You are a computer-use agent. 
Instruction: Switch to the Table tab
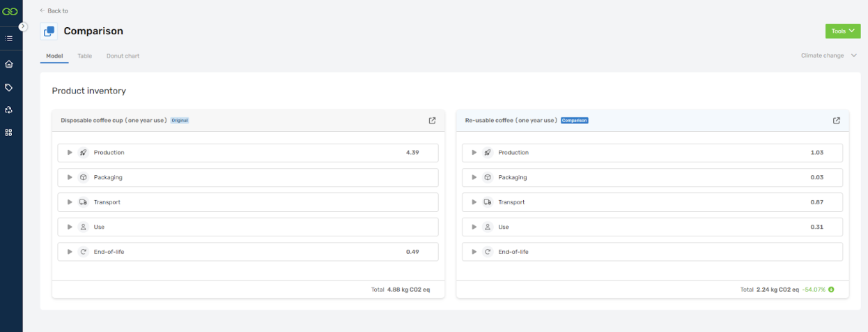point(84,56)
